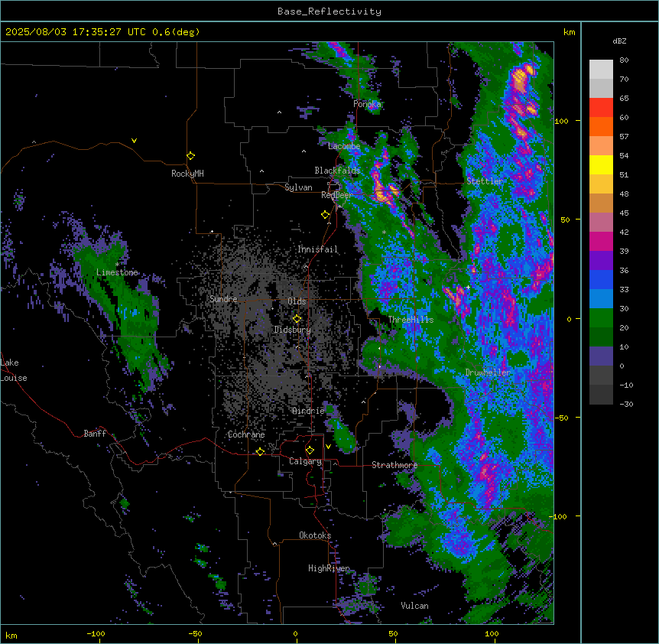Select the dBZ legend heading
659x644 pixels.
tap(619, 41)
